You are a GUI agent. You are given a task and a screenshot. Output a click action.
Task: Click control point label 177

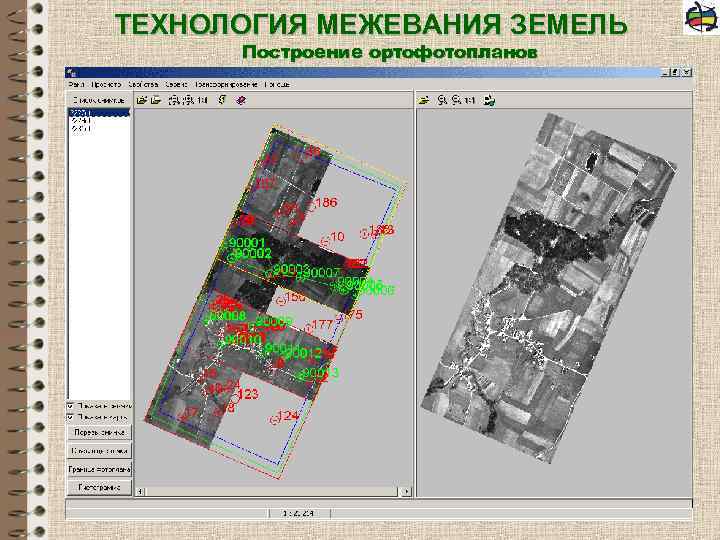pyautogui.click(x=322, y=324)
